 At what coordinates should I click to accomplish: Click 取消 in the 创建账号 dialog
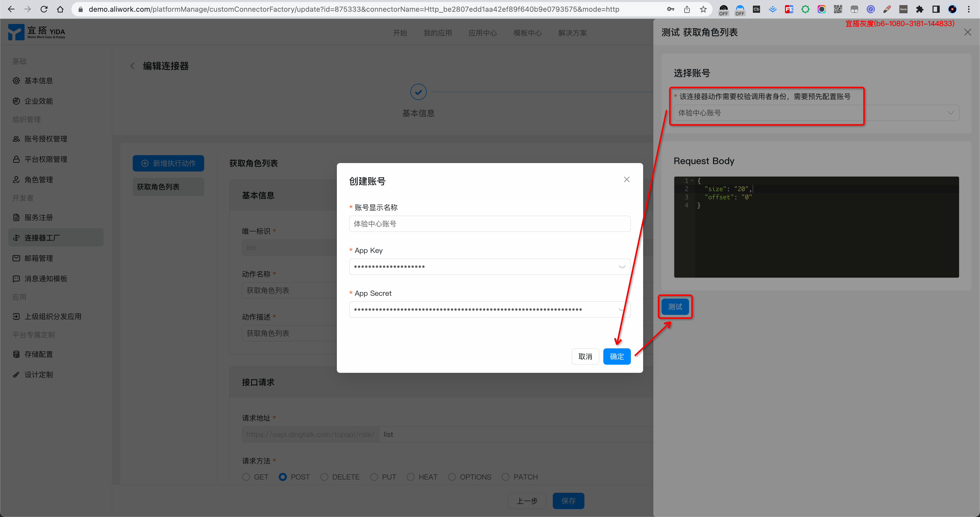[585, 356]
